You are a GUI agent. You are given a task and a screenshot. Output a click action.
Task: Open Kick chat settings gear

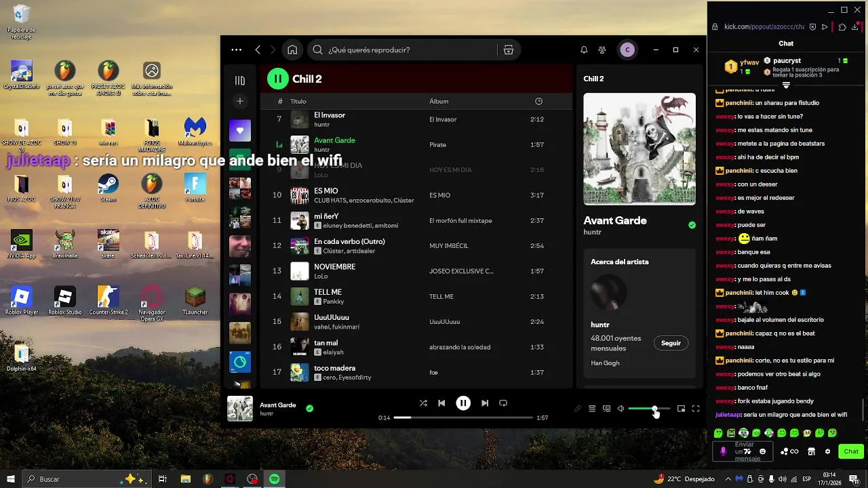827,451
